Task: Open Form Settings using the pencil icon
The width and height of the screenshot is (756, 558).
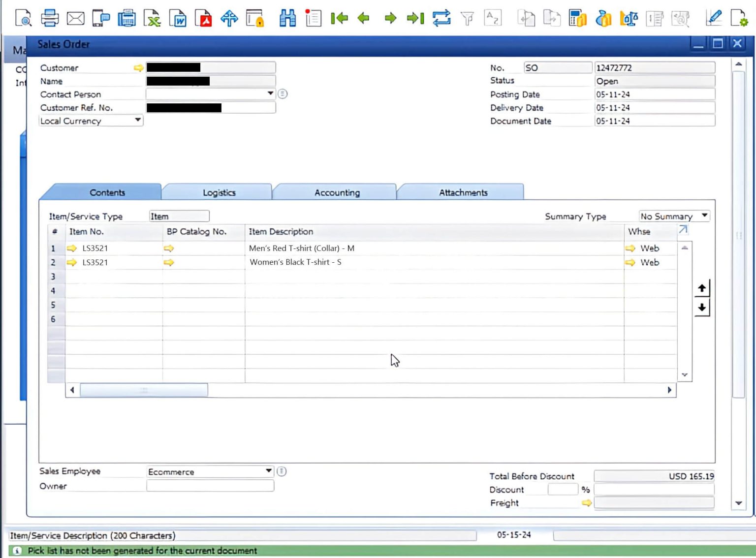Action: pos(714,18)
